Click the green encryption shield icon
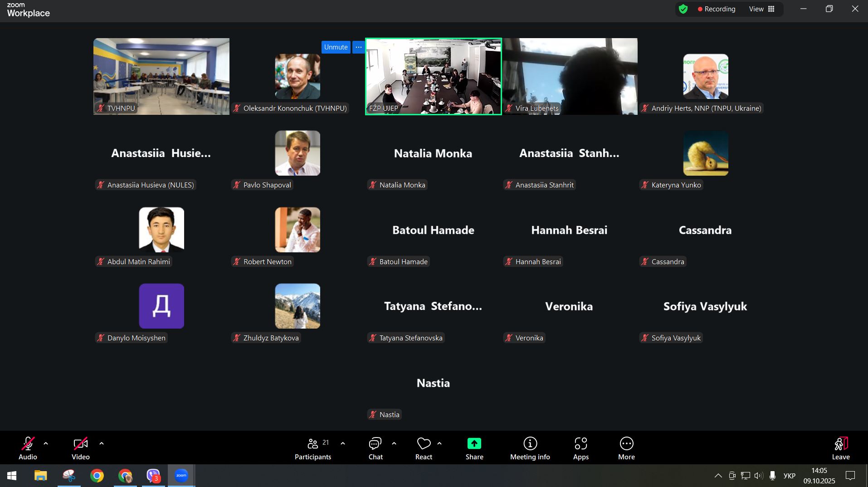Image resolution: width=868 pixels, height=487 pixels. click(x=683, y=9)
